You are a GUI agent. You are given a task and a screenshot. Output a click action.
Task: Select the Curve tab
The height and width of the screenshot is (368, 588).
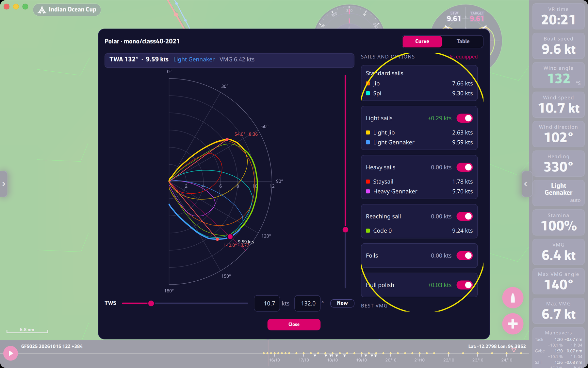click(x=422, y=42)
